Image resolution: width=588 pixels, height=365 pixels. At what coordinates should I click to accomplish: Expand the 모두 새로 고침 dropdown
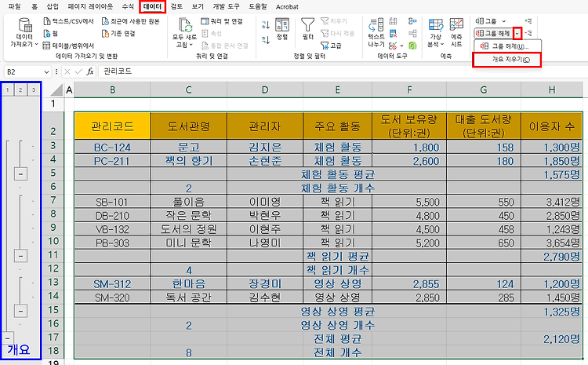pyautogui.click(x=191, y=45)
